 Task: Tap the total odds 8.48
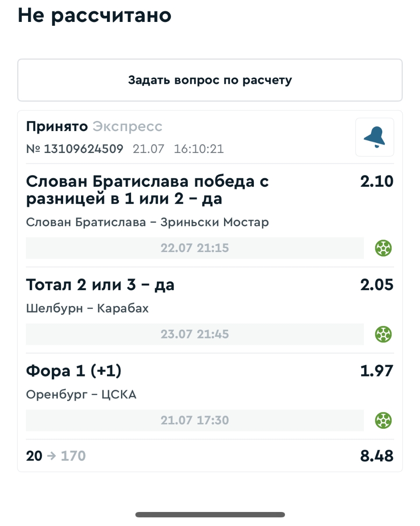(377, 456)
